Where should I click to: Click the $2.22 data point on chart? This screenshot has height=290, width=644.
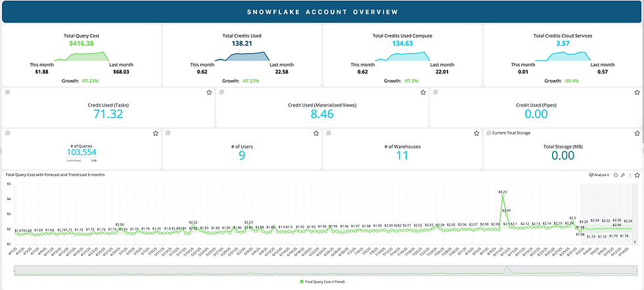point(193,226)
